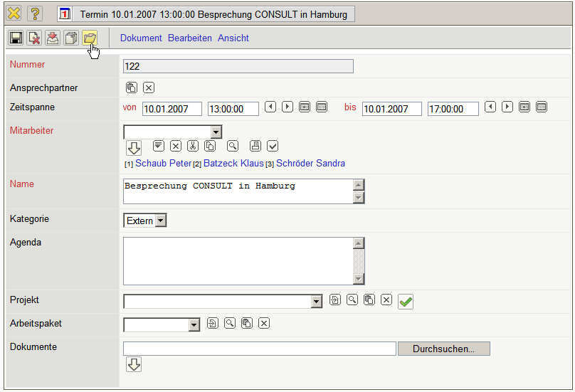Viewport: 575px width, 392px height.
Task: Expand the Mitarbeiter dropdown
Action: pyautogui.click(x=216, y=132)
